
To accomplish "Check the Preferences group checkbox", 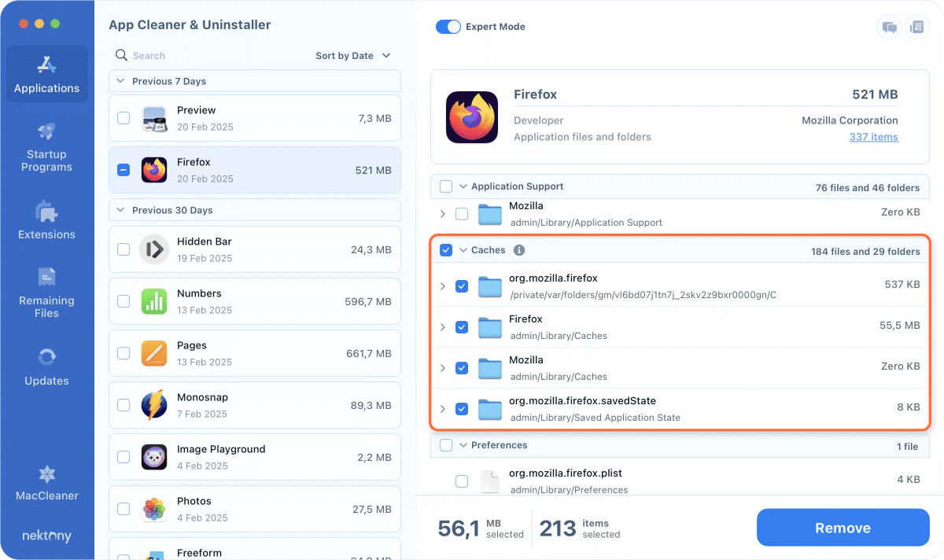I will 446,445.
